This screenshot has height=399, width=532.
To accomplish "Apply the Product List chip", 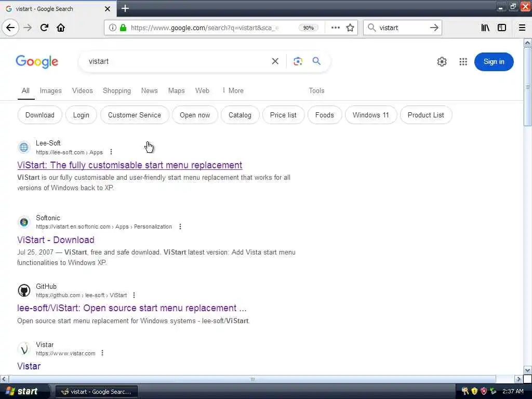I will 426,115.
